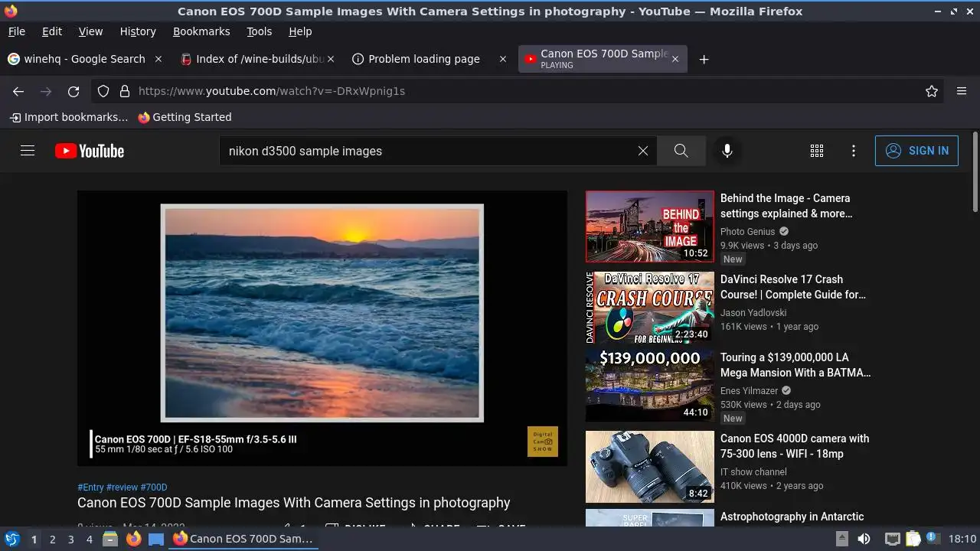Viewport: 980px width, 551px height.
Task: Open DaVinci Resolve 17 Crash Course thumbnail
Action: pyautogui.click(x=650, y=308)
